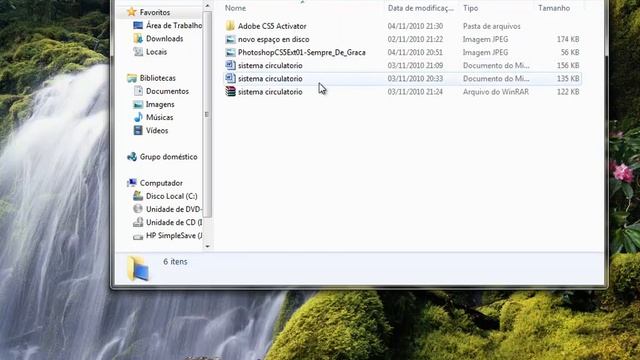
Task: Select file name novo espaço en disco
Action: click(273, 39)
